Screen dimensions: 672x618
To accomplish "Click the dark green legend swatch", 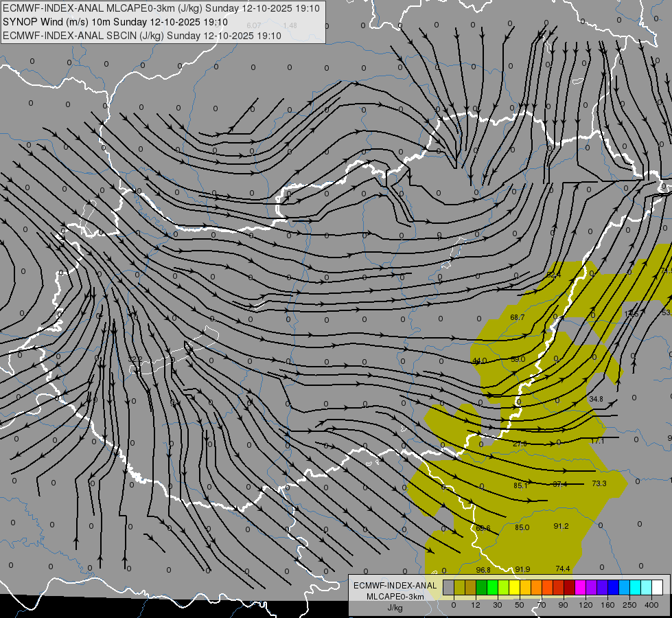I will pos(482,587).
